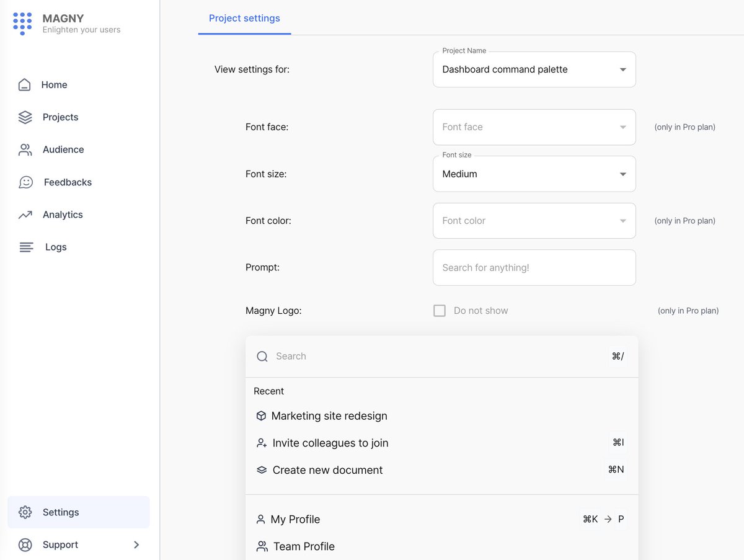Click the Feedbacks smiley bubble icon
The width and height of the screenshot is (744, 560).
click(x=25, y=182)
